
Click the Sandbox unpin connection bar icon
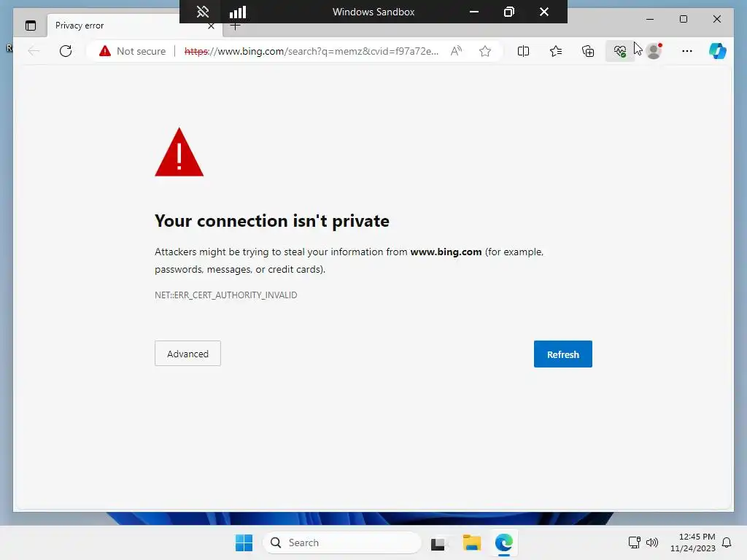pos(203,12)
